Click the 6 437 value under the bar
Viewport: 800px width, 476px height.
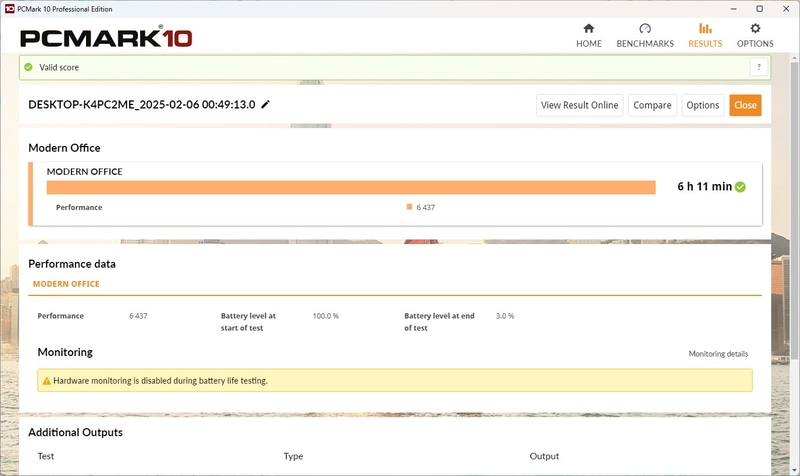coord(426,207)
